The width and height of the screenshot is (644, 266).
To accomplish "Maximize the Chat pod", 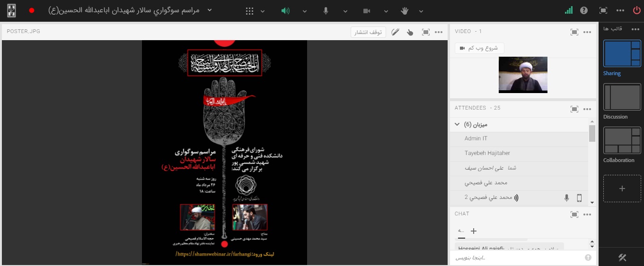I will (574, 215).
